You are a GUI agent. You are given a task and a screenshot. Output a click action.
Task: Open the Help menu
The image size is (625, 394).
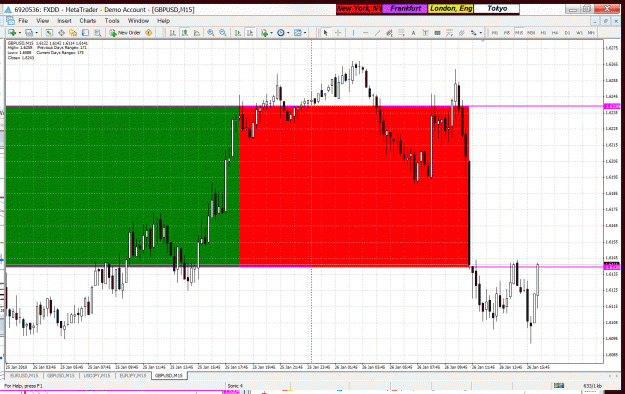[x=163, y=20]
